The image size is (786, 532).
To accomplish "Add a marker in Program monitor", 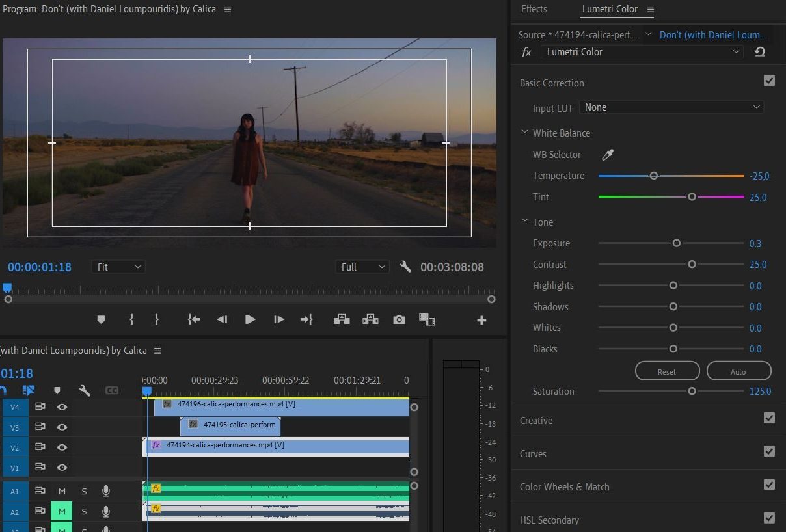I will pos(101,319).
